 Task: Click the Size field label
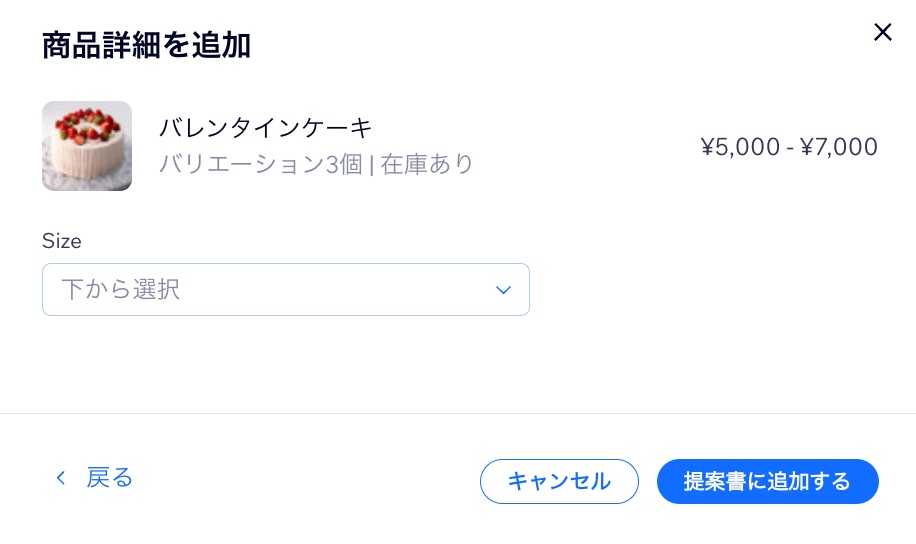point(62,241)
